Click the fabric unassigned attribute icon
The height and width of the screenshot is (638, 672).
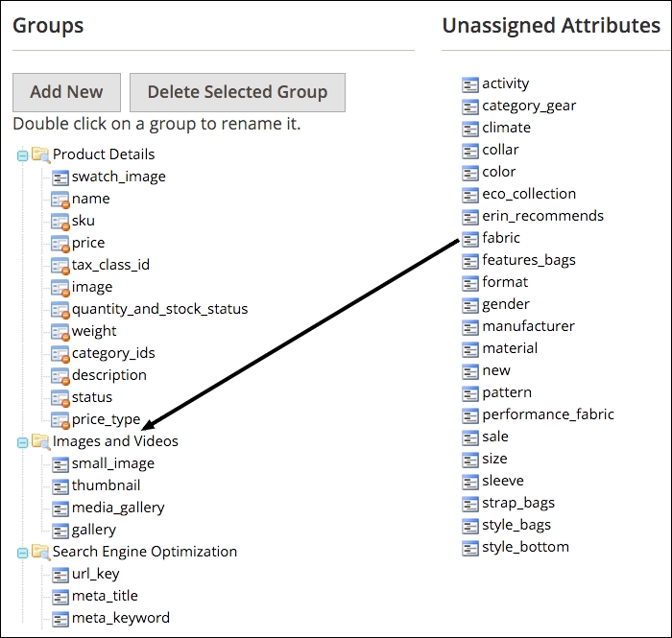[x=470, y=239]
